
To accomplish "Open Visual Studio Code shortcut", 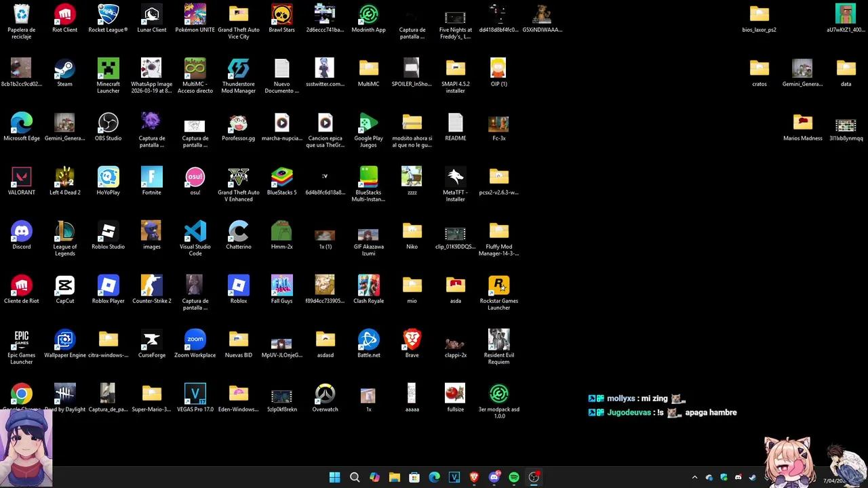I will [x=195, y=239].
